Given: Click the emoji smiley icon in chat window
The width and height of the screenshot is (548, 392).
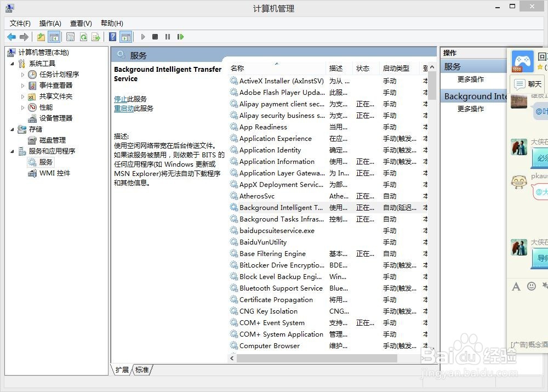Looking at the screenshot, I should (531, 286).
